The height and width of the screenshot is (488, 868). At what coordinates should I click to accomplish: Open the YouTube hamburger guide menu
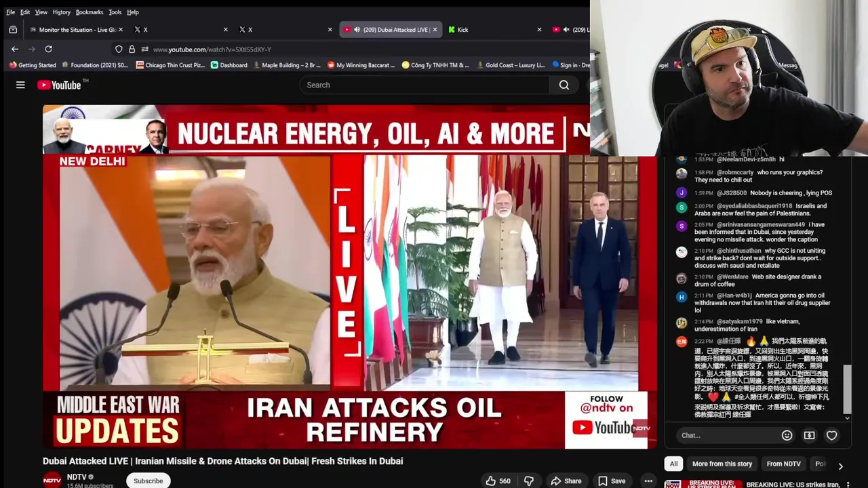click(x=20, y=85)
